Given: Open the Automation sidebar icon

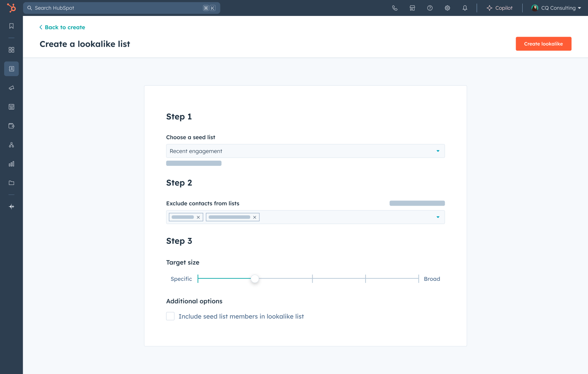Looking at the screenshot, I should (x=11, y=145).
